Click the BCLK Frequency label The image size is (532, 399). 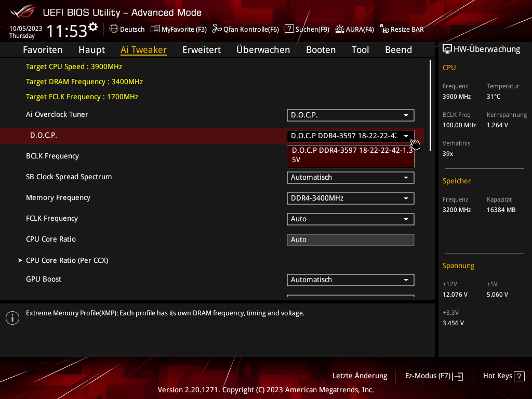pos(52,156)
